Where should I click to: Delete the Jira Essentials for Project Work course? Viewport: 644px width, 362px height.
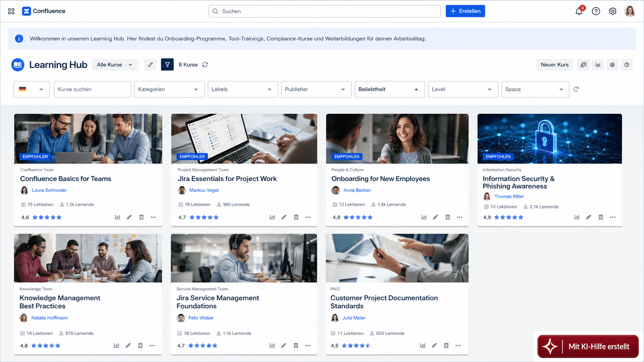[296, 217]
